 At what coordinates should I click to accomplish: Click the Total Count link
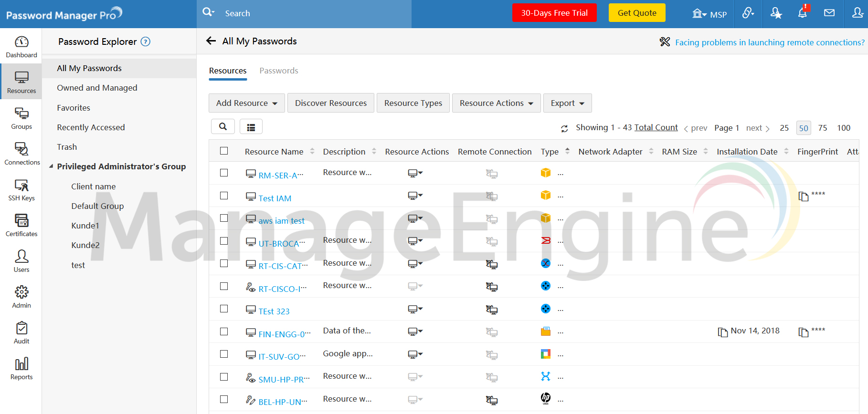(656, 127)
